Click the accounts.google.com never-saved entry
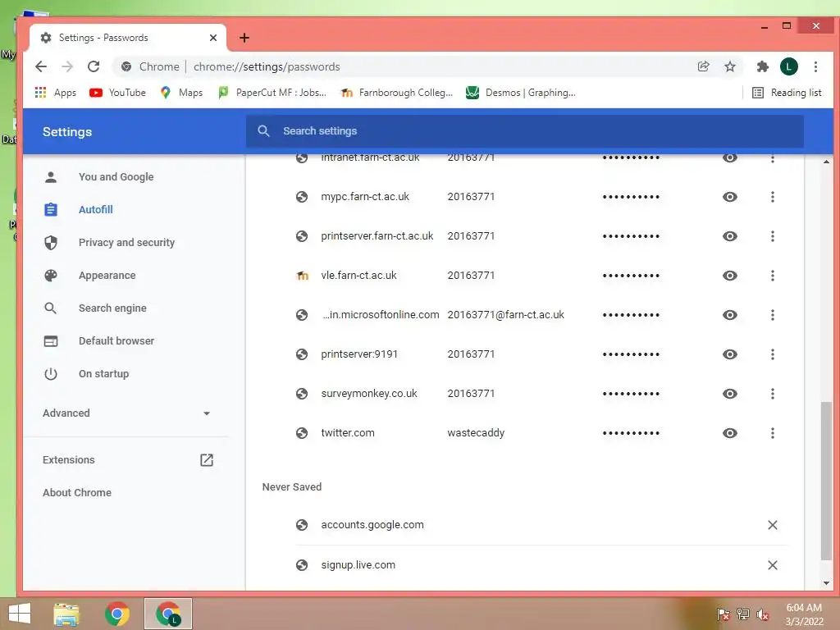840x630 pixels. click(x=372, y=525)
